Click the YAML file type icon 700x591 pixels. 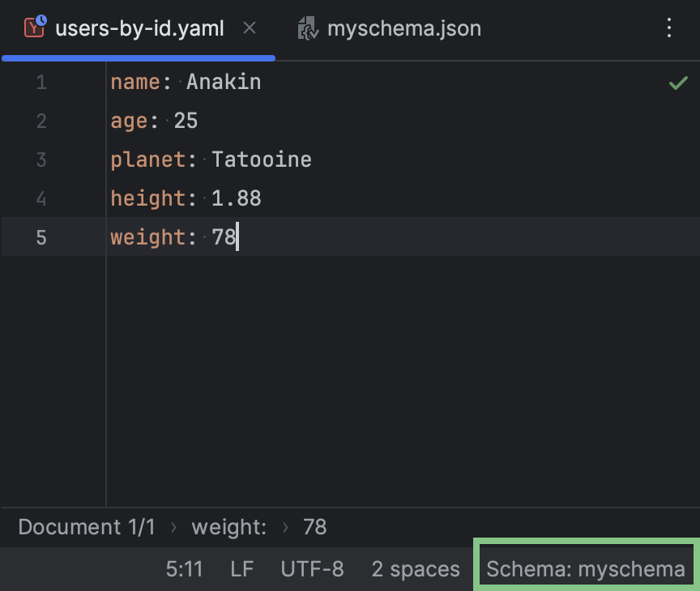point(34,28)
